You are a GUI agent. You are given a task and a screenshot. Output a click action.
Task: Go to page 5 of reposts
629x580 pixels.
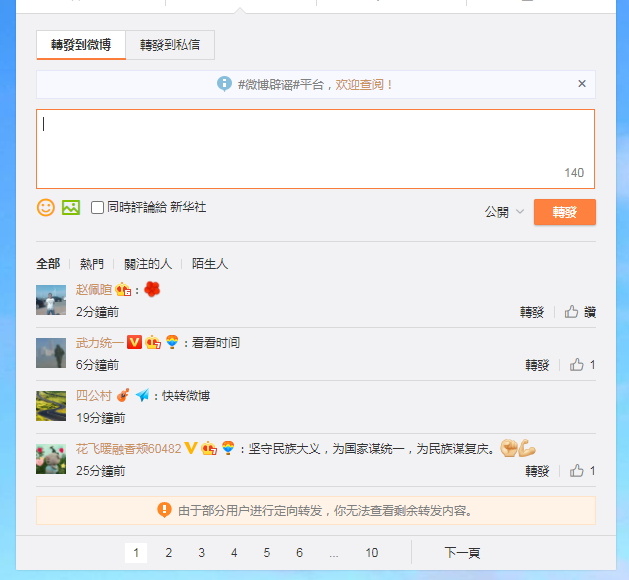(x=267, y=552)
